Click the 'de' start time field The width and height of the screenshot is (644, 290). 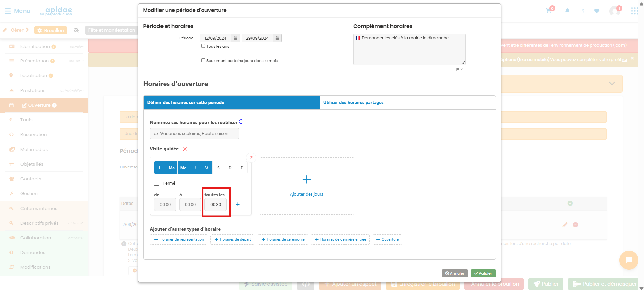165,205
